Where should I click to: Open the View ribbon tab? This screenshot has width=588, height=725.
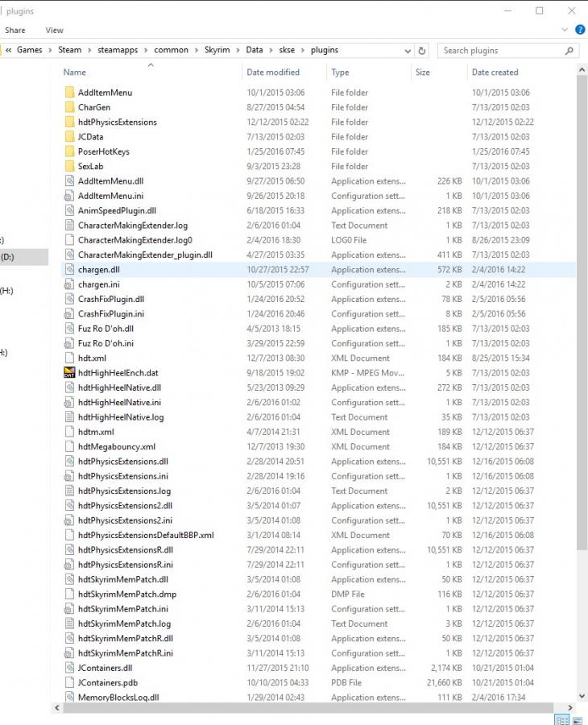pyautogui.click(x=54, y=30)
